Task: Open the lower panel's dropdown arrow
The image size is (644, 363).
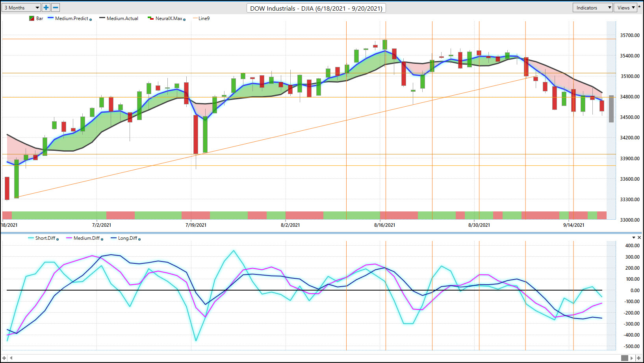Action: click(x=634, y=237)
